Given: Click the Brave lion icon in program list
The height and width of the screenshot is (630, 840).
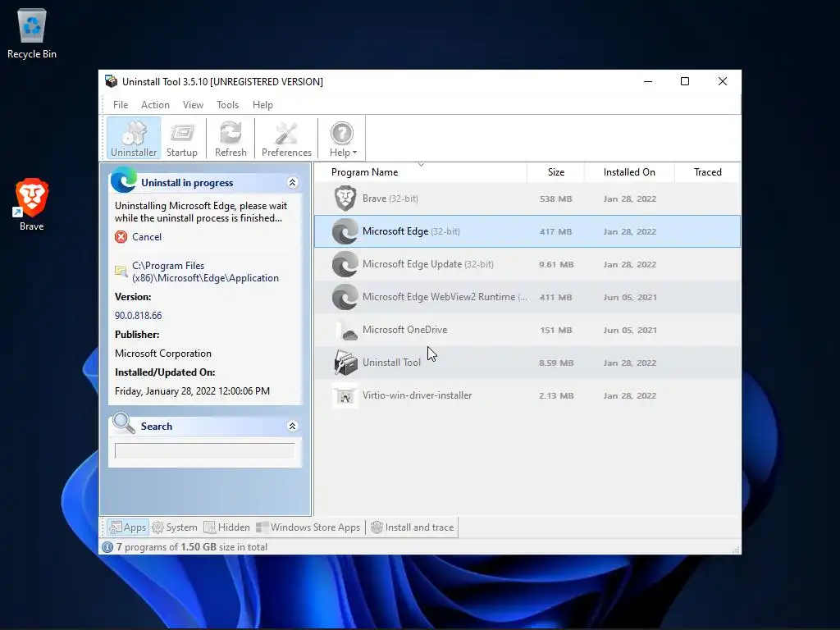Looking at the screenshot, I should (345, 199).
